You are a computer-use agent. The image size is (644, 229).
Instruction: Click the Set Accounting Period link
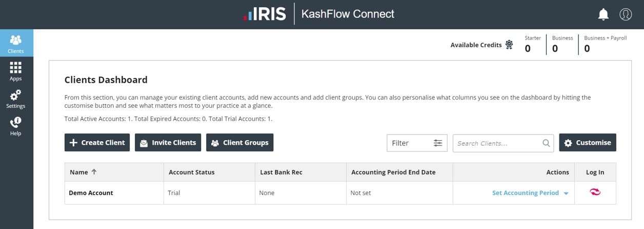click(x=525, y=193)
